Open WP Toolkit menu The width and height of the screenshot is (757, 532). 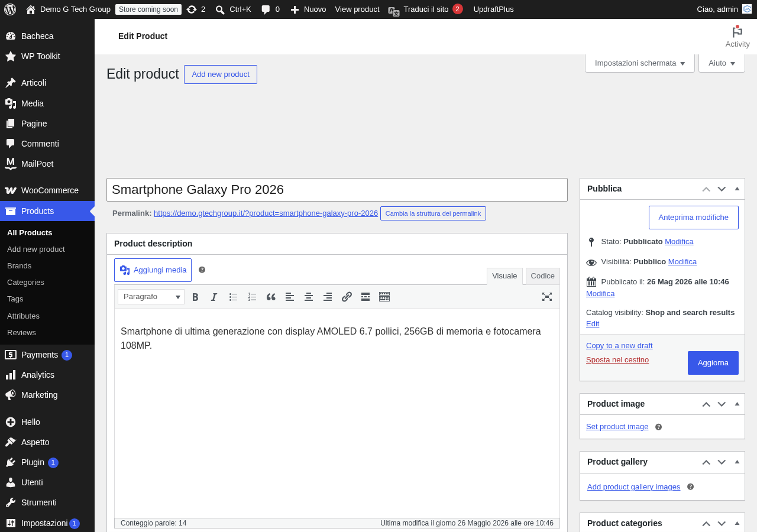click(47, 56)
